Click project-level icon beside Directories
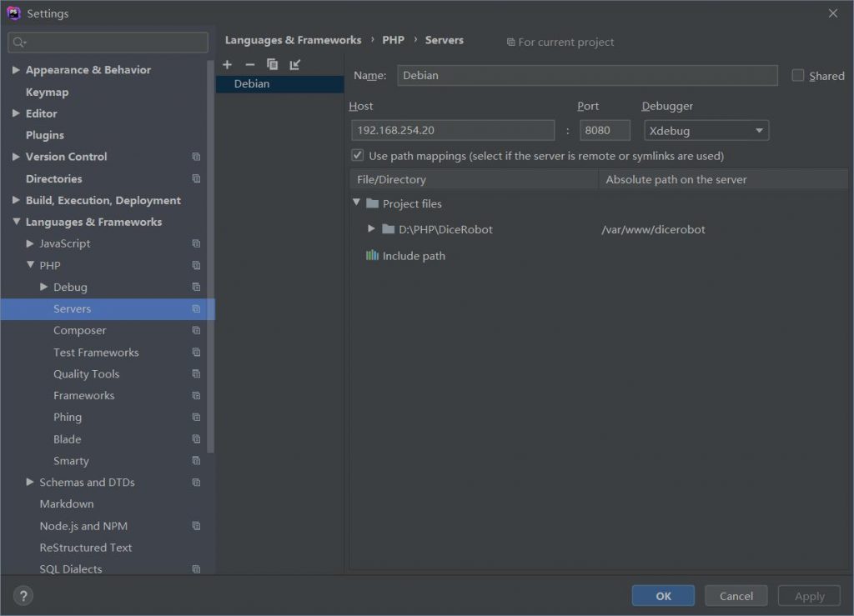The width and height of the screenshot is (854, 616). point(197,178)
